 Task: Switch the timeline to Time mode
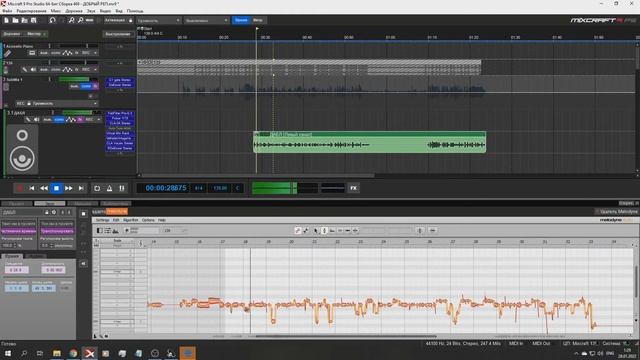(241, 20)
